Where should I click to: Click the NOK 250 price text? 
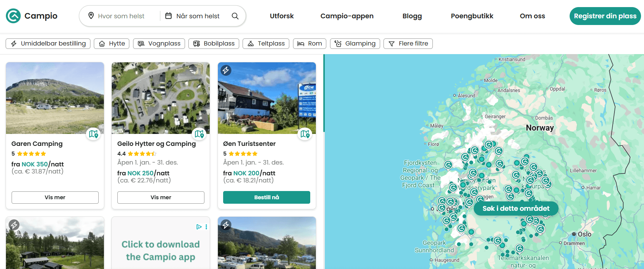tap(141, 173)
